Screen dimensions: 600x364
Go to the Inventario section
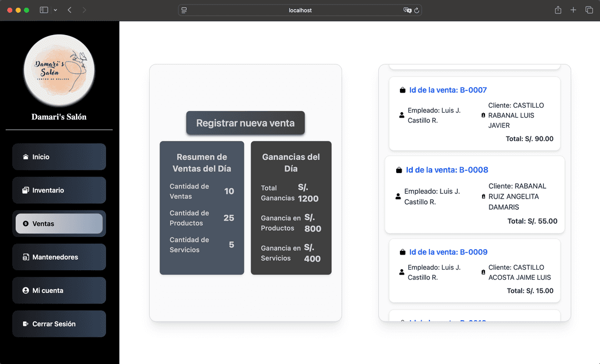[x=59, y=190]
